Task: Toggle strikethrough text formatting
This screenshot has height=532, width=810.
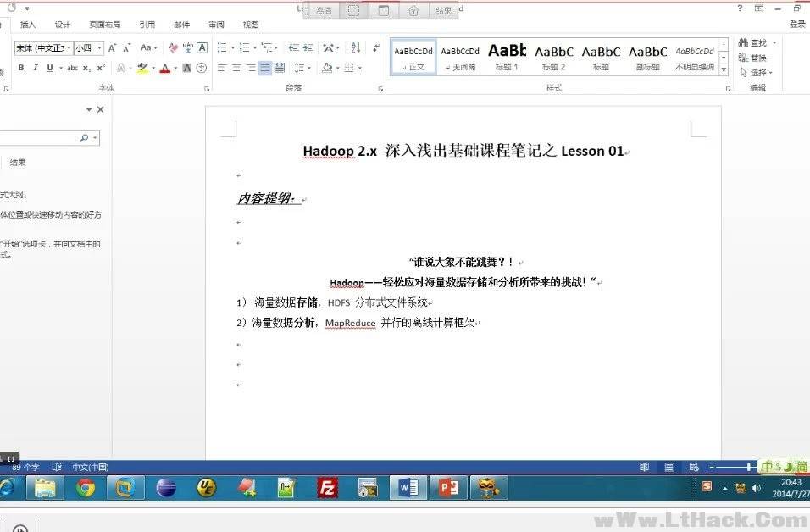Action: click(72, 68)
